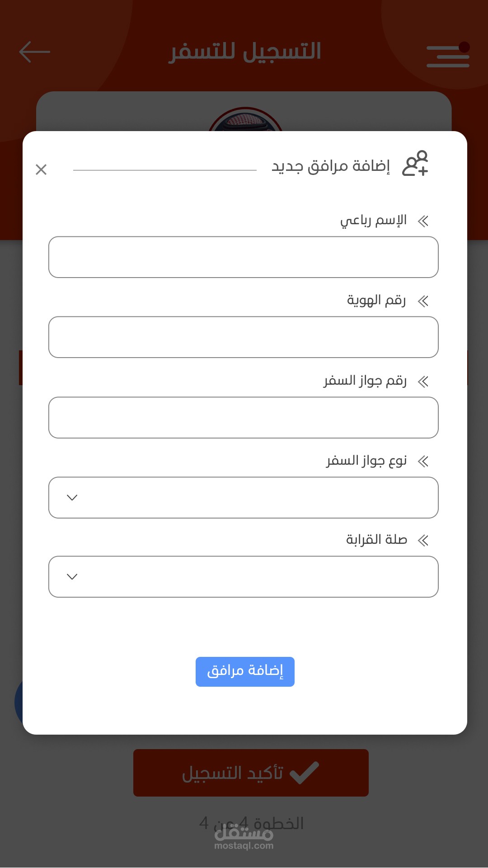Click the إضافة مرافق جديد dialog title
Viewport: 488px width, 868px height.
pyautogui.click(x=330, y=166)
